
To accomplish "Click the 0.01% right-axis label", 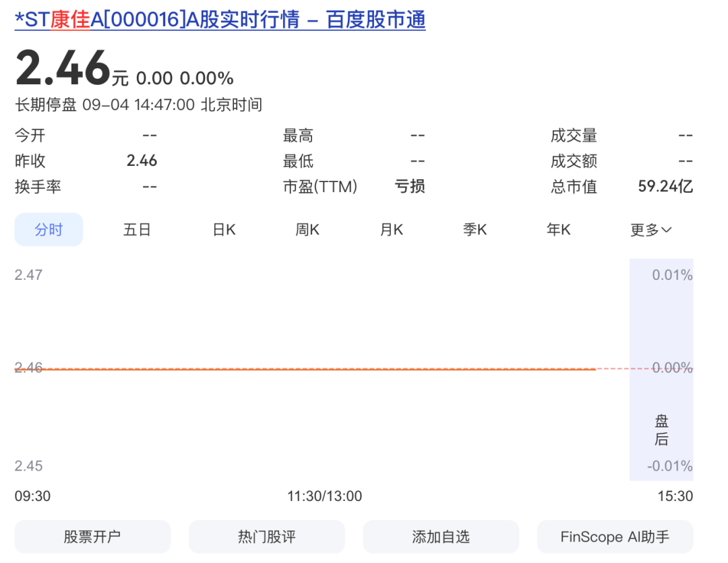I will click(672, 274).
